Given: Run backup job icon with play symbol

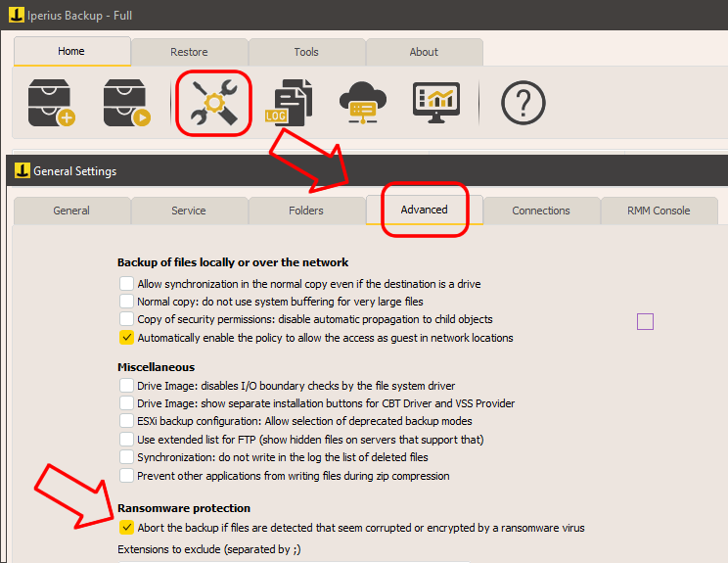Looking at the screenshot, I should [x=127, y=103].
